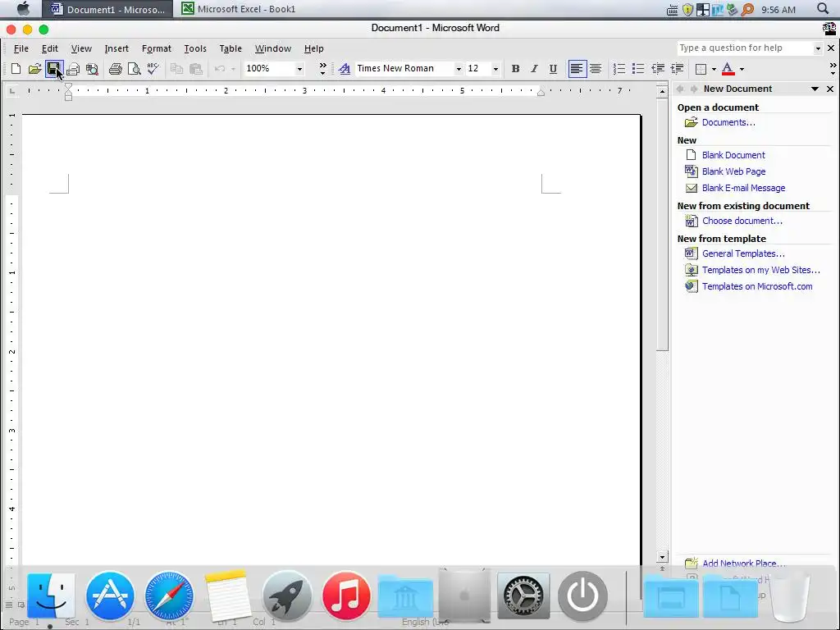The width and height of the screenshot is (840, 630).
Task: Click the Copy toolbar icon
Action: pyautogui.click(x=176, y=69)
